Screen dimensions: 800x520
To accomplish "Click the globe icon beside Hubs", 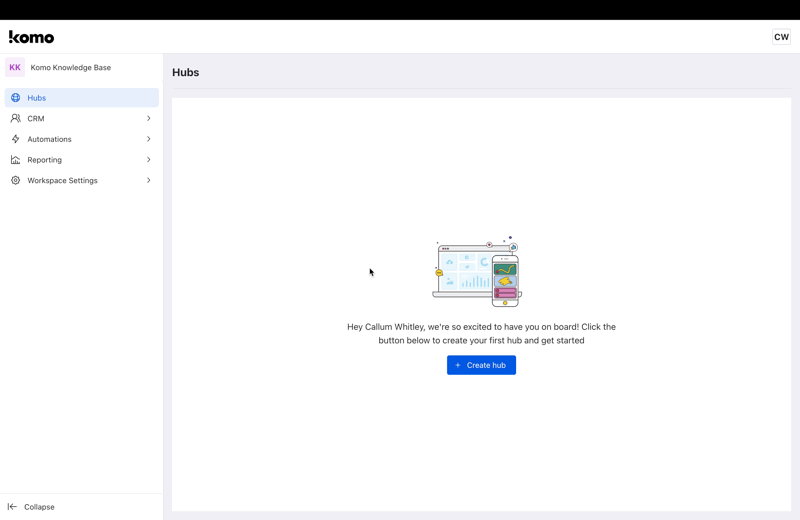I will [x=15, y=98].
